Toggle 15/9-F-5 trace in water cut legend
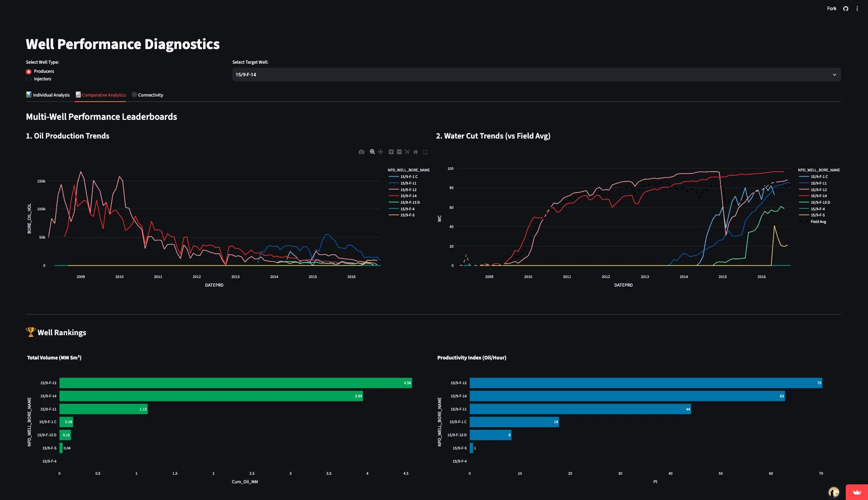Viewport: 868px width, 500px height. (812, 215)
